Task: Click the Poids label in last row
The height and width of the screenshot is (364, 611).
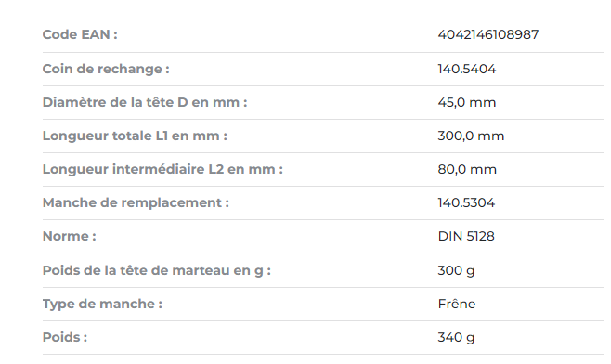Action: click(65, 337)
